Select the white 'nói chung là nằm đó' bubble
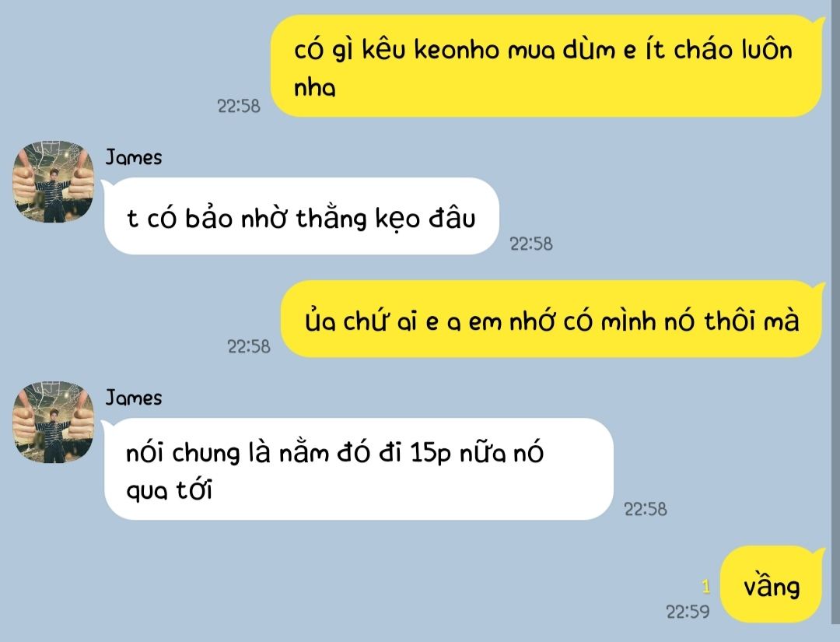This screenshot has height=642, width=840. [x=358, y=469]
